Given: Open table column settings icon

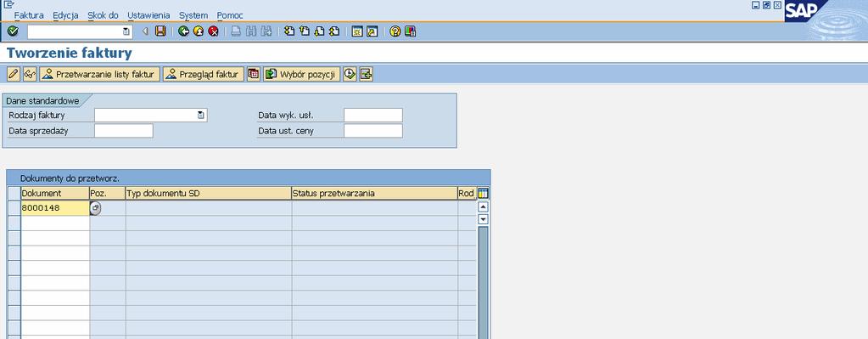Looking at the screenshot, I should pos(483,194).
